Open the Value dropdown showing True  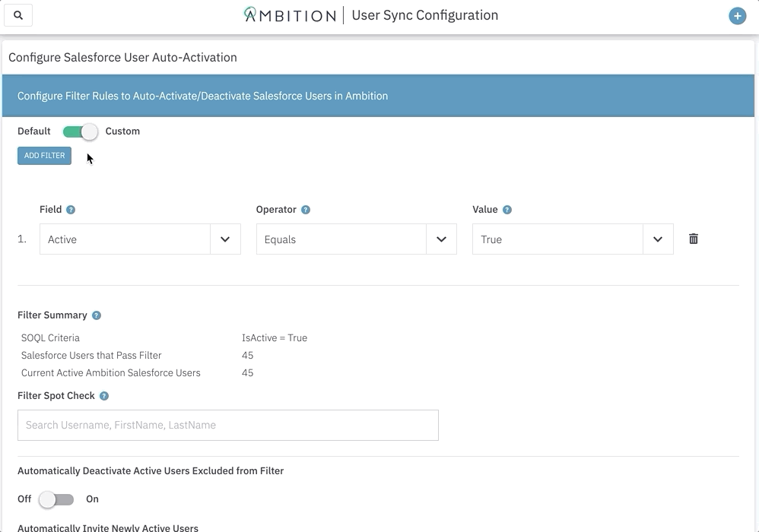tap(573, 239)
